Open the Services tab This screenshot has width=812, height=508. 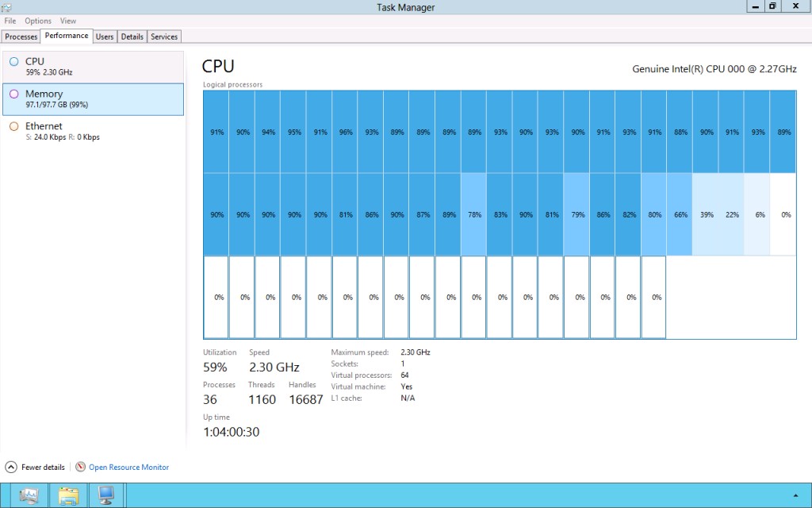pos(164,37)
